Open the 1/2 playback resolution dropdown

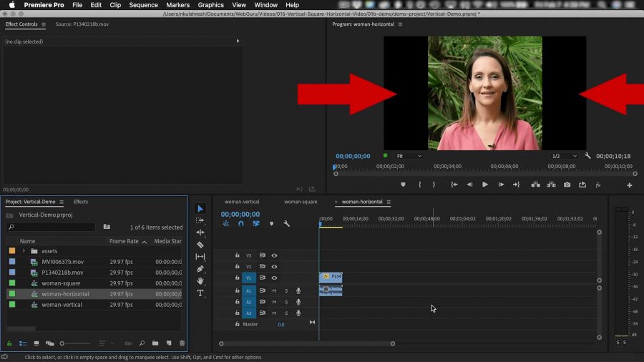565,156
